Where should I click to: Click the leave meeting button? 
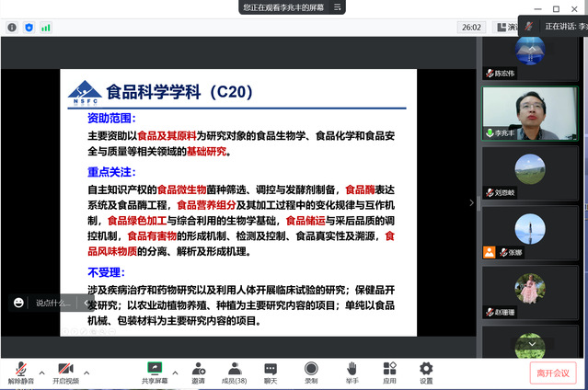pos(553,373)
